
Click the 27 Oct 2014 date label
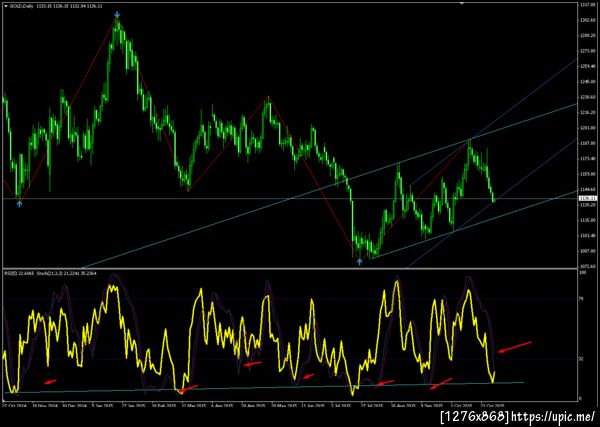pyautogui.click(x=12, y=404)
